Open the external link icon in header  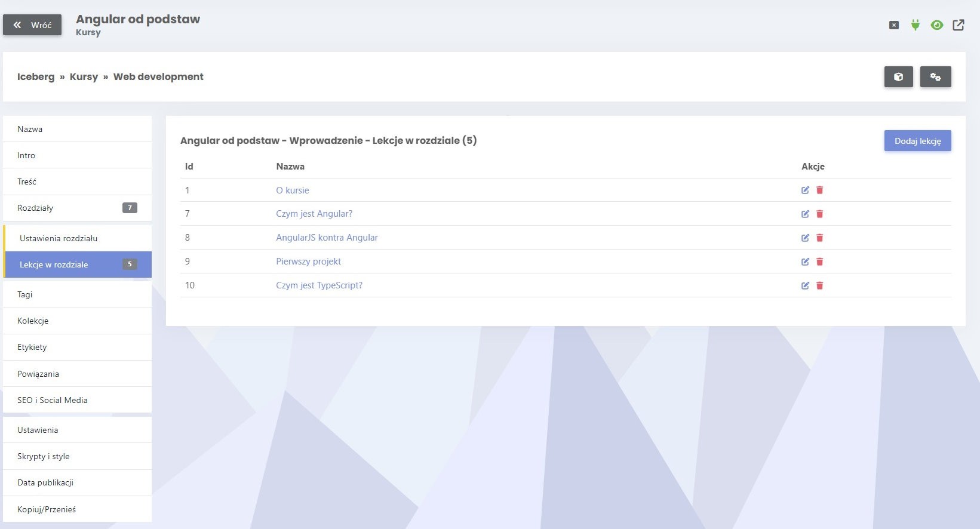[x=959, y=25]
